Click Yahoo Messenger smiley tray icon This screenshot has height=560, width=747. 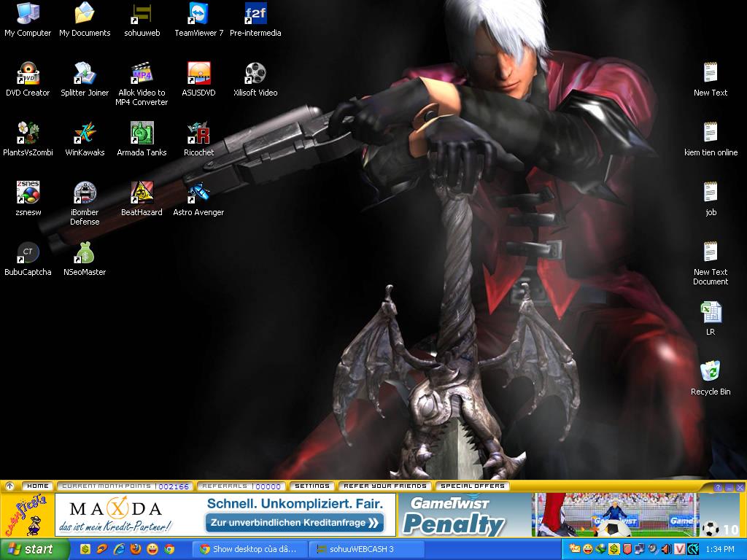click(x=588, y=549)
